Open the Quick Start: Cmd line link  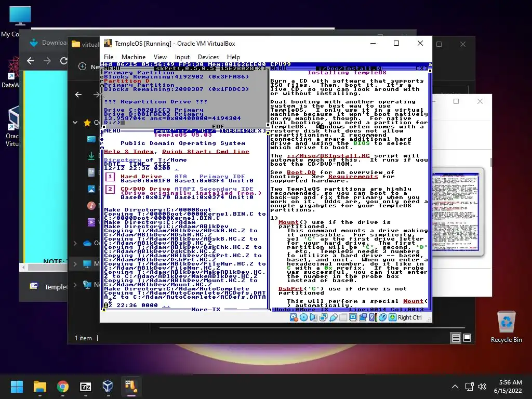click(x=206, y=152)
